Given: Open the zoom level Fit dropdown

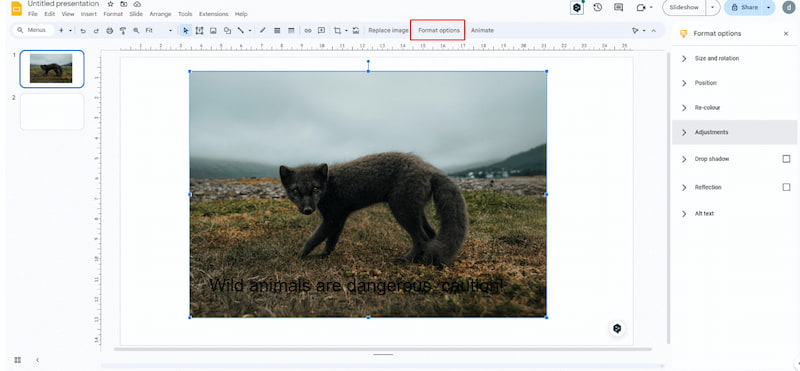Looking at the screenshot, I should [159, 31].
